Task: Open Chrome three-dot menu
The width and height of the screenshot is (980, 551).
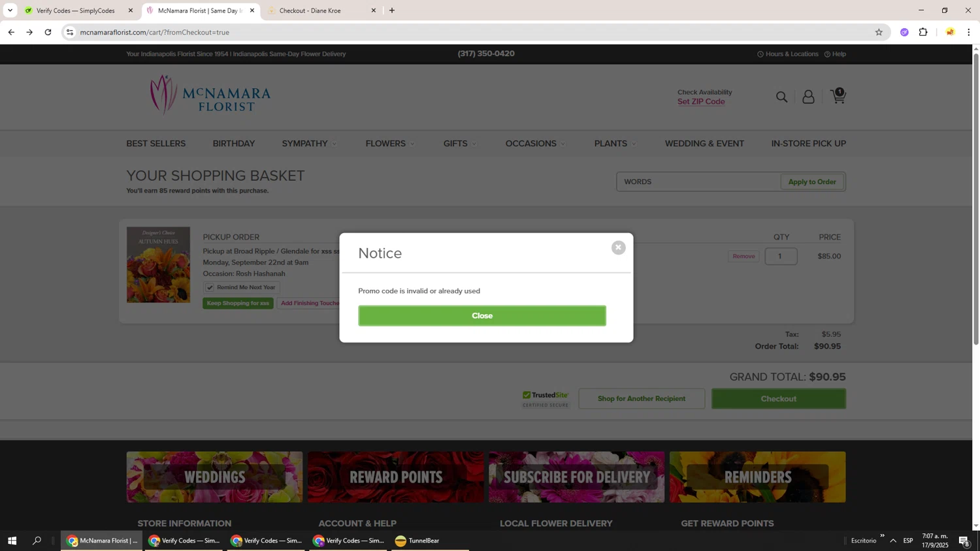Action: [x=969, y=32]
